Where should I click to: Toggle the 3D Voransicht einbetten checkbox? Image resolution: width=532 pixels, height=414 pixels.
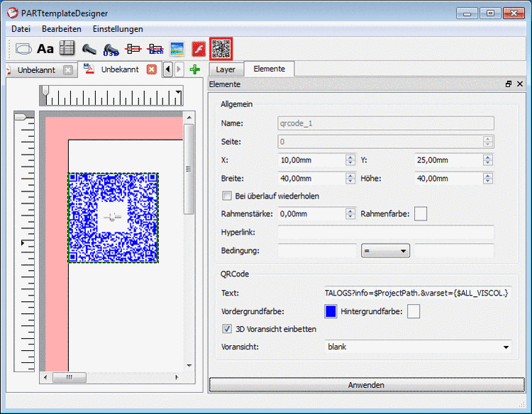click(x=227, y=329)
